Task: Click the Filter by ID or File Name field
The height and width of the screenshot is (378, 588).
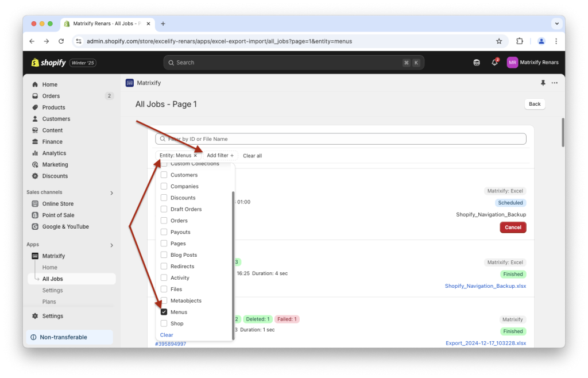Action: coord(340,138)
